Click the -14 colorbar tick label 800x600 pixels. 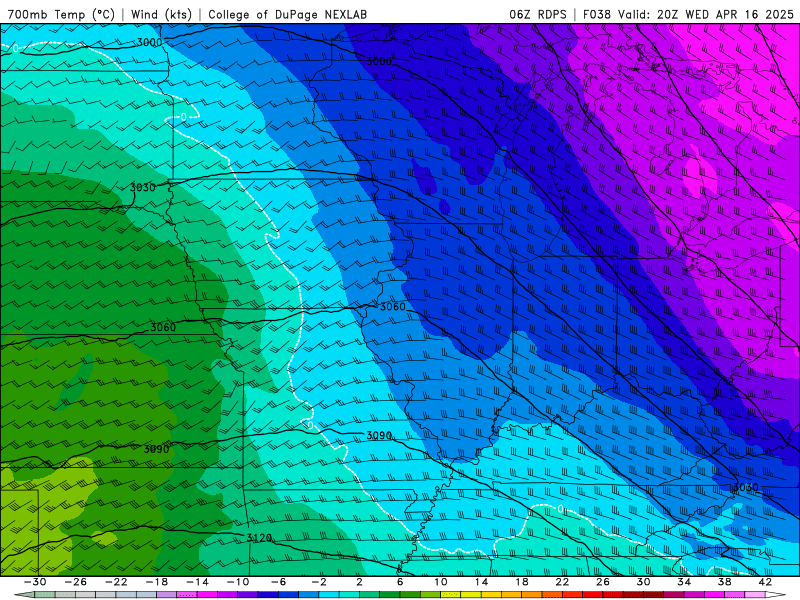[x=197, y=582]
